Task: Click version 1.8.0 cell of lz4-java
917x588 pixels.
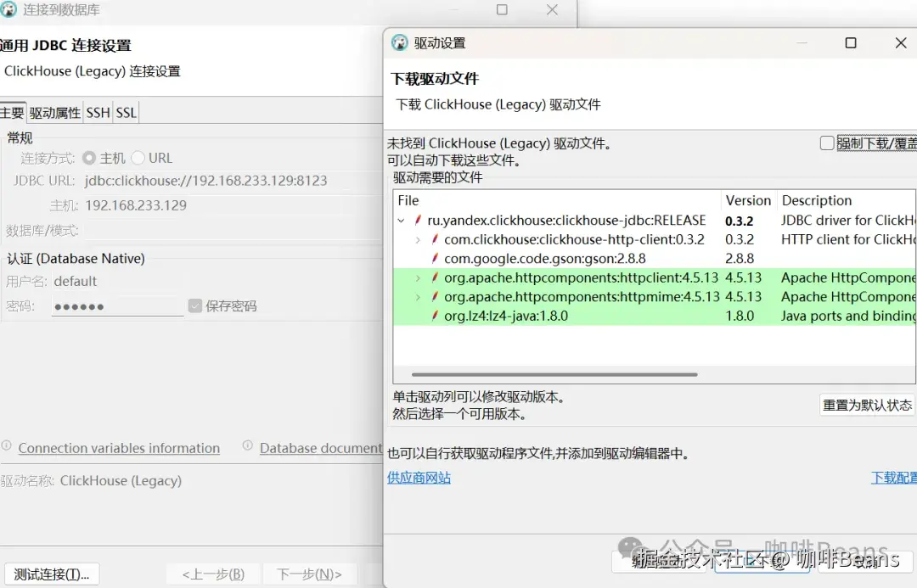Action: pos(740,316)
